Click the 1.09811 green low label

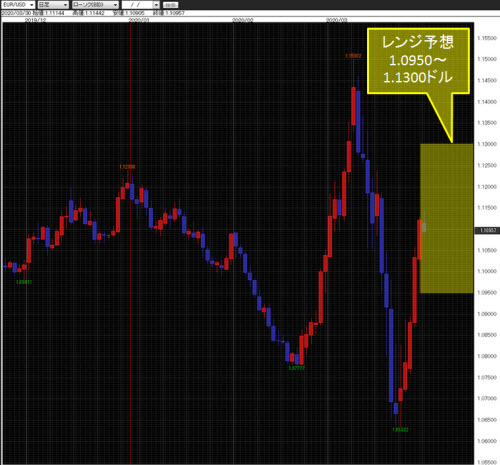[x=24, y=282]
